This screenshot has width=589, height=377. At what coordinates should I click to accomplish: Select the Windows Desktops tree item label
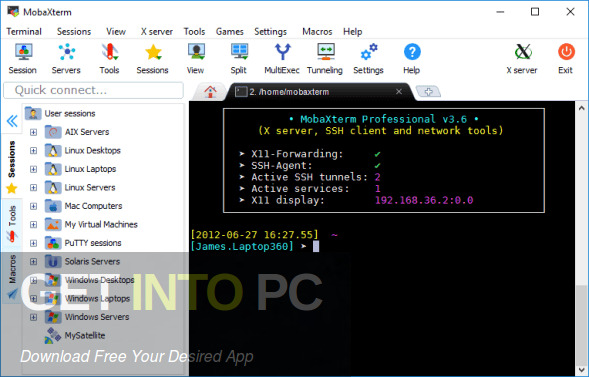(100, 280)
